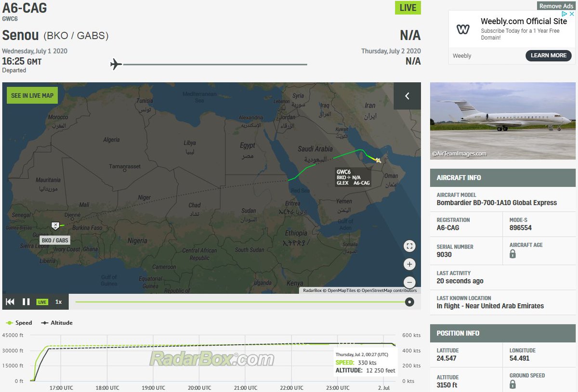Click the serial number value 9030

pos(445,255)
